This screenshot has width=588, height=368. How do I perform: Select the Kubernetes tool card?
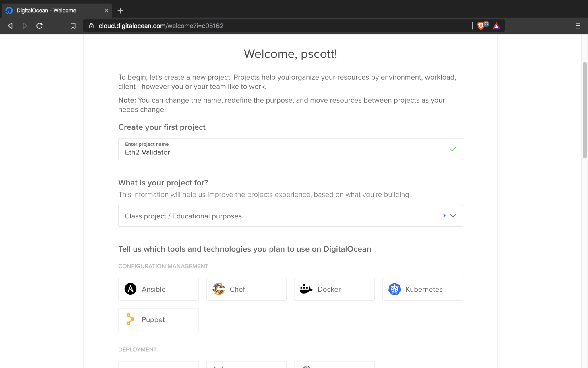point(422,289)
